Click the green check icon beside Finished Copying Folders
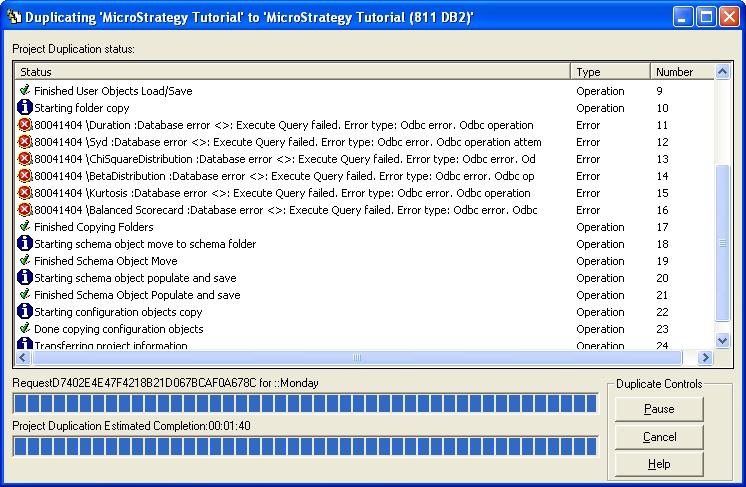746x487 pixels. [25, 226]
